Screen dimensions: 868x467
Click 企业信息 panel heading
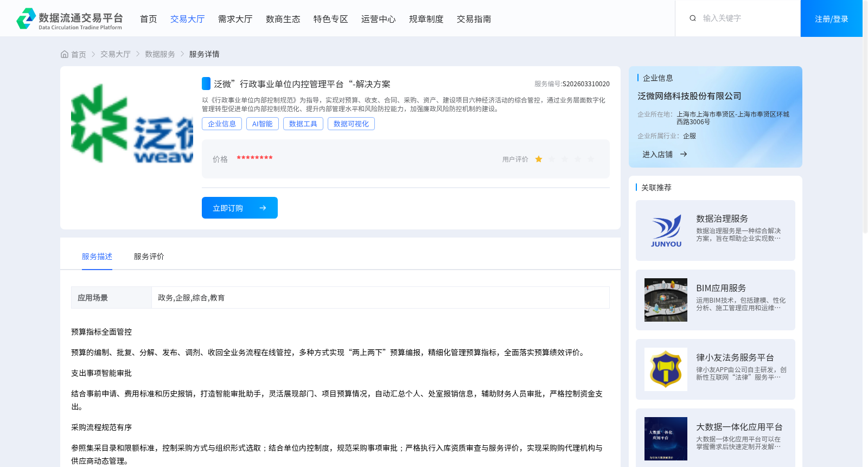click(x=658, y=78)
